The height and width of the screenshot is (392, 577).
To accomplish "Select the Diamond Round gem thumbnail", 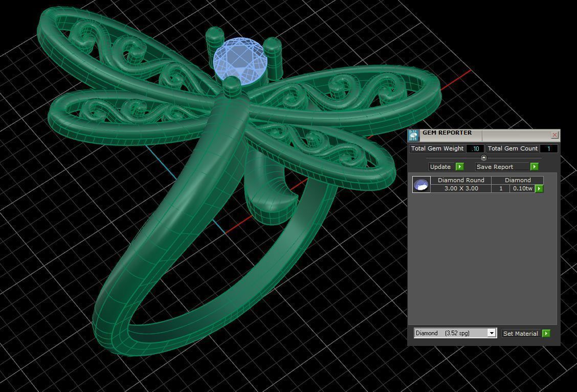I will point(421,184).
